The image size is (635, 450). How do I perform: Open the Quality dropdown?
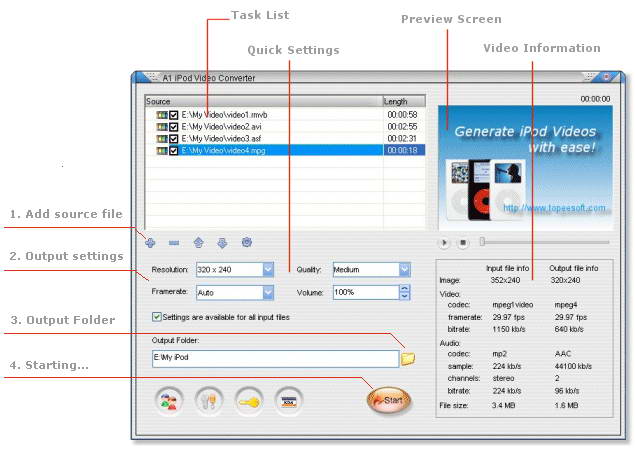pos(404,269)
